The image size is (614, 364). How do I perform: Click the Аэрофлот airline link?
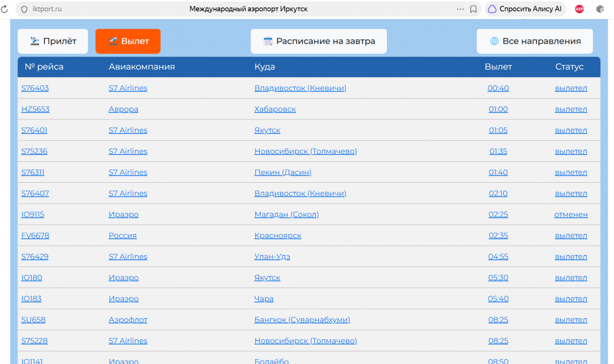click(128, 320)
